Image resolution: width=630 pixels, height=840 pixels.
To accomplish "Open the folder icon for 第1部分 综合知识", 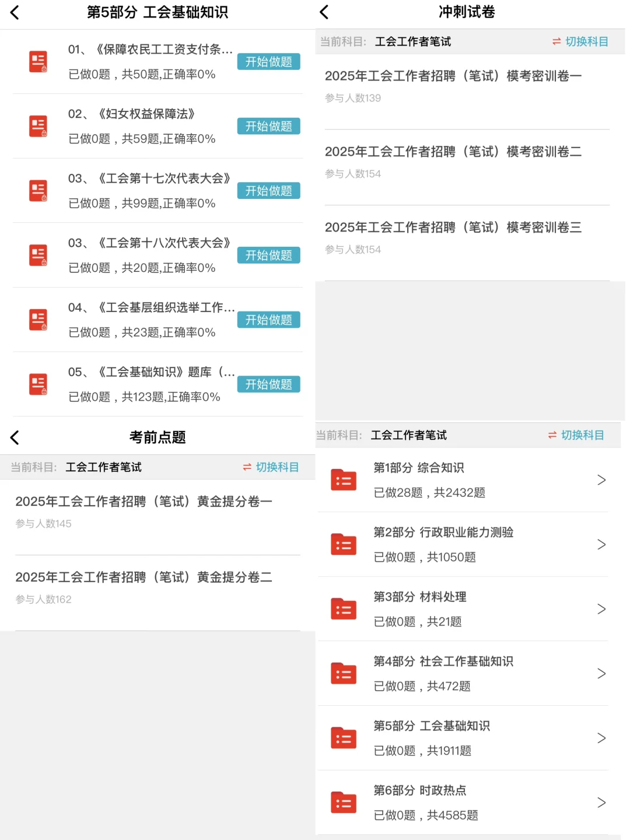I will coord(343,480).
